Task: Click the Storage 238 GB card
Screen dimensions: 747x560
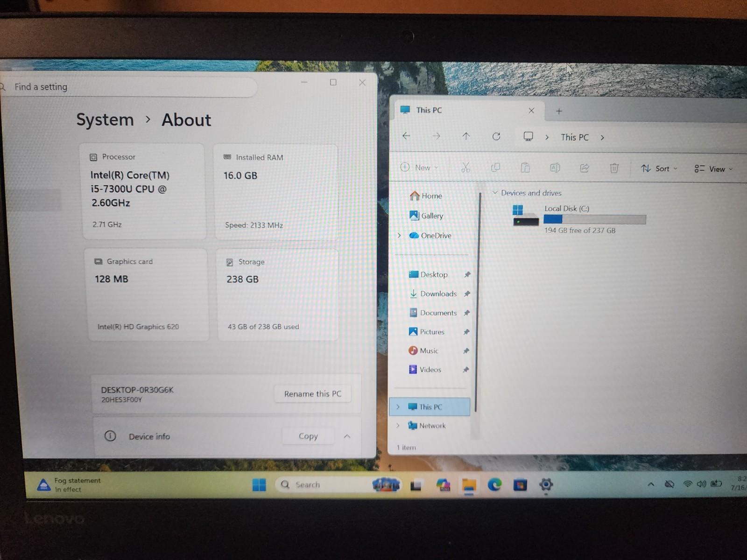Action: (278, 295)
